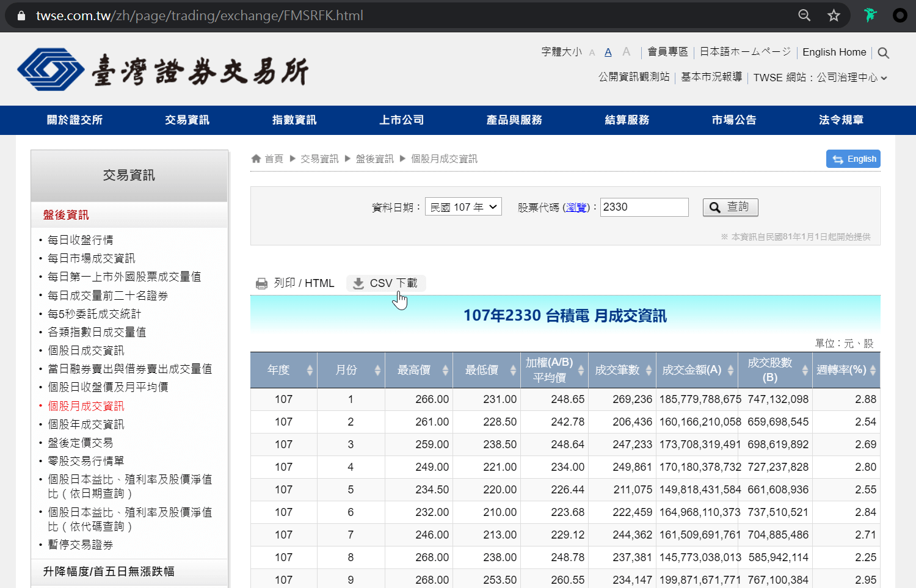Viewport: 916px width, 588px height.
Task: Click the browser zoom magnifier icon
Action: [x=804, y=15]
